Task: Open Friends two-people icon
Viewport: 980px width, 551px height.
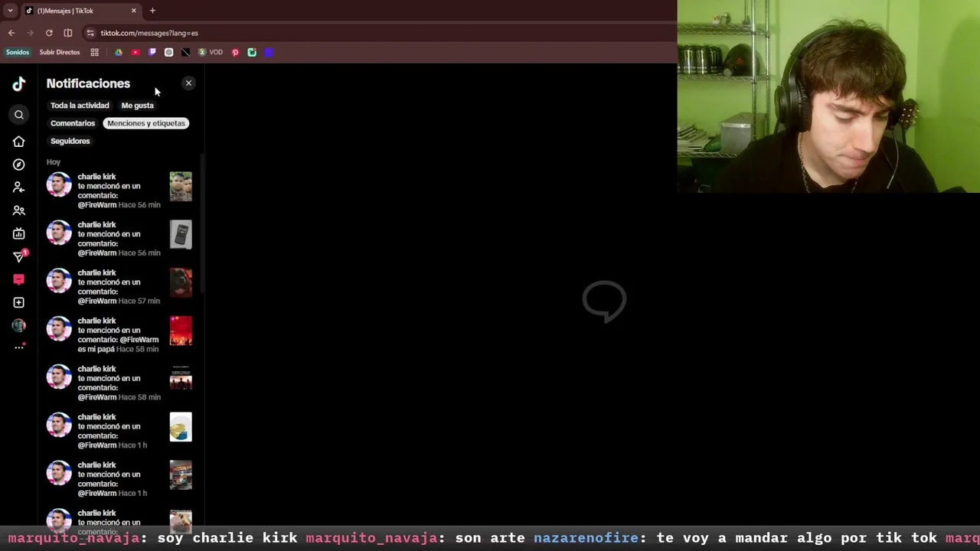Action: (18, 210)
